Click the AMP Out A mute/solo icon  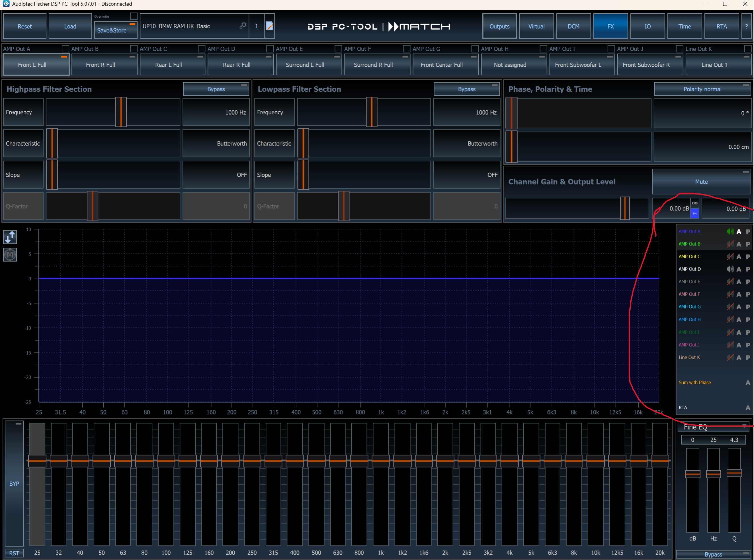click(730, 231)
